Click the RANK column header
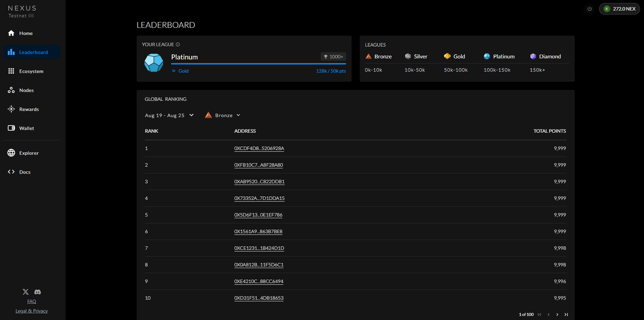 pyautogui.click(x=151, y=131)
